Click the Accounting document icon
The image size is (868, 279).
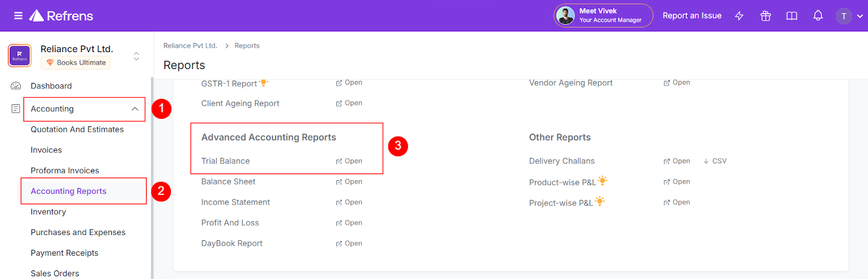coord(16,109)
